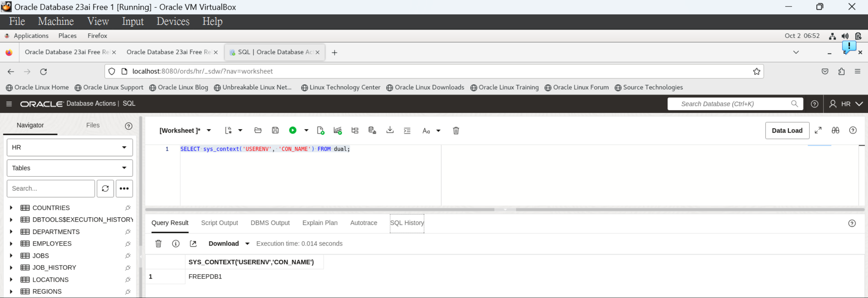The height and width of the screenshot is (298, 868).
Task: Click the Firefox address bar
Action: tap(434, 71)
